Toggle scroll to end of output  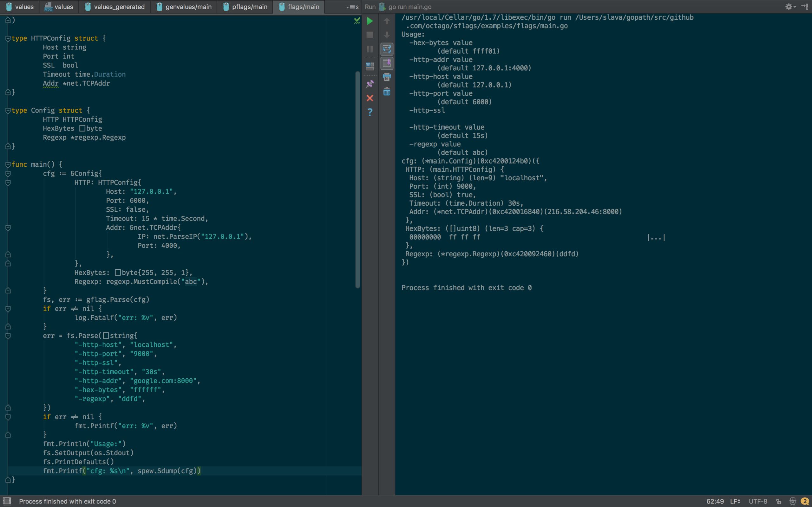pos(387,63)
